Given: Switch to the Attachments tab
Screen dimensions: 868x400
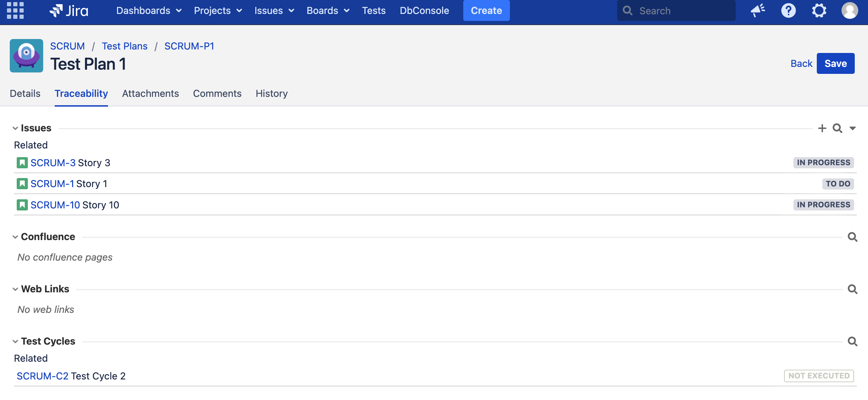Looking at the screenshot, I should coord(150,93).
